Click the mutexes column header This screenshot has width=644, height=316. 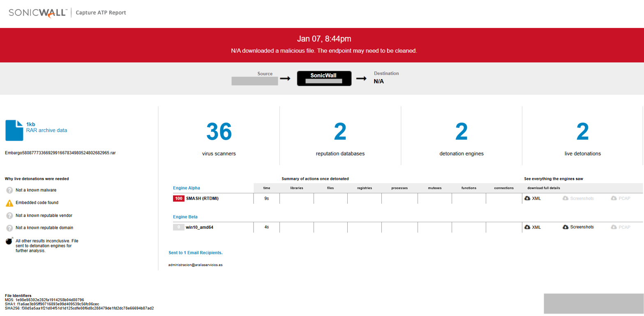[434, 188]
